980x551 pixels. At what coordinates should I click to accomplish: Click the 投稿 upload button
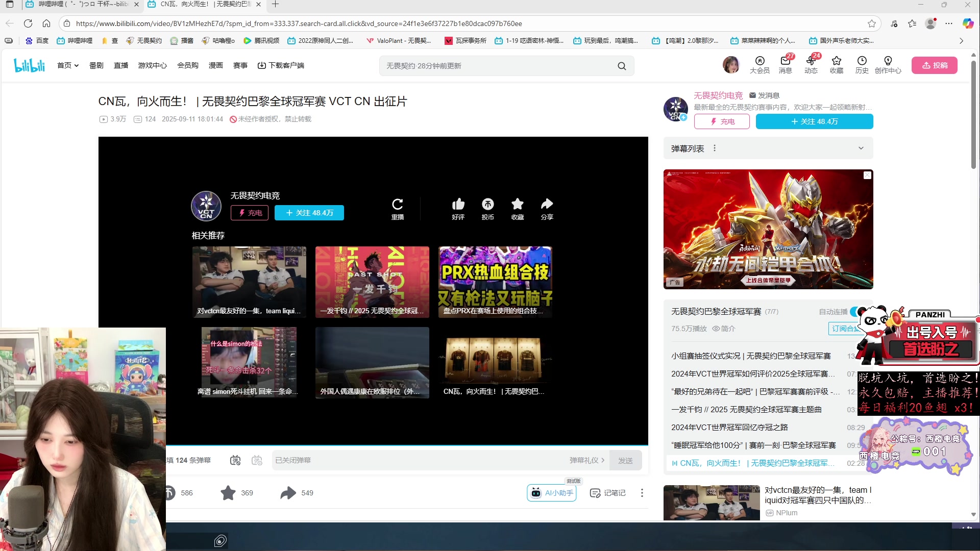pyautogui.click(x=935, y=65)
